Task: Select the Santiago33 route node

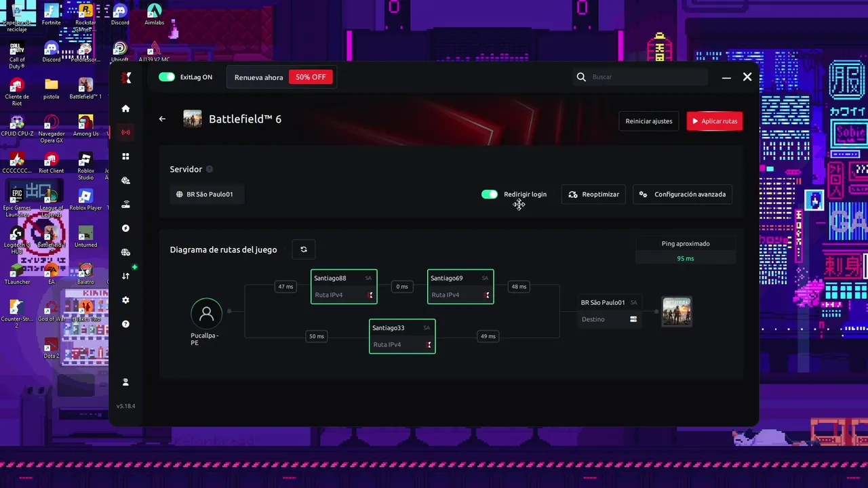Action: (x=402, y=336)
